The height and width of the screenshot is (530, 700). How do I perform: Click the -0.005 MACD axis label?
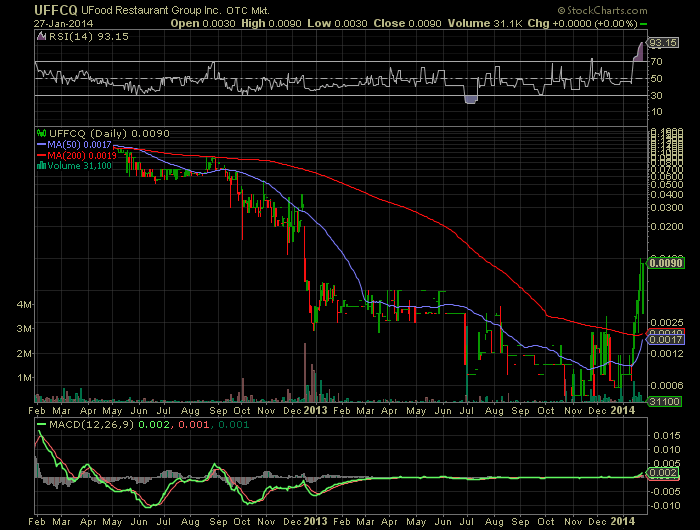coord(665,492)
